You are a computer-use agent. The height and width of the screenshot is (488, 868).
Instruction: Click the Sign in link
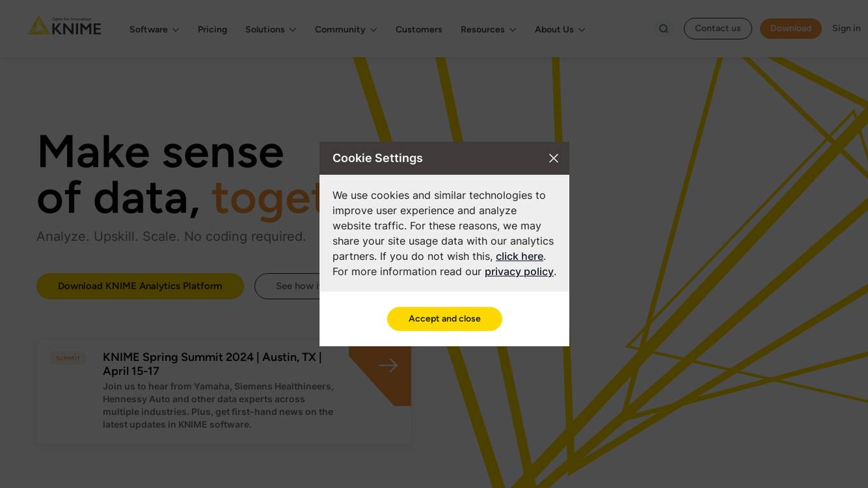[x=846, y=28]
